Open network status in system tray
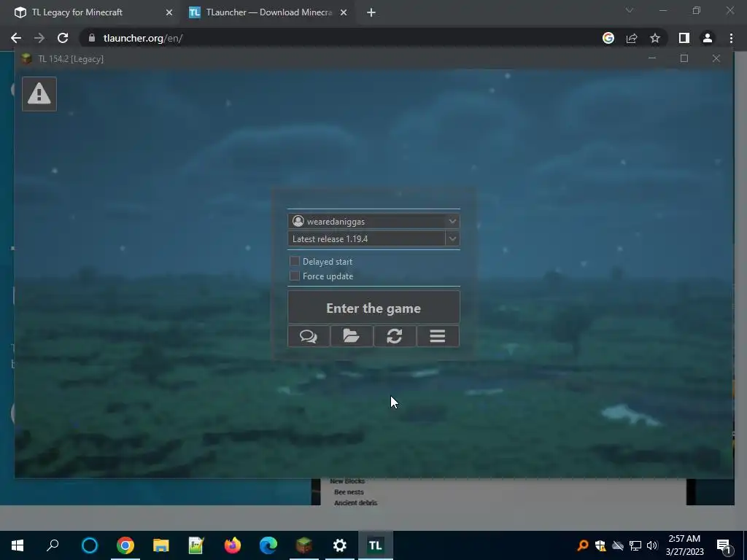747x560 pixels. click(x=635, y=545)
